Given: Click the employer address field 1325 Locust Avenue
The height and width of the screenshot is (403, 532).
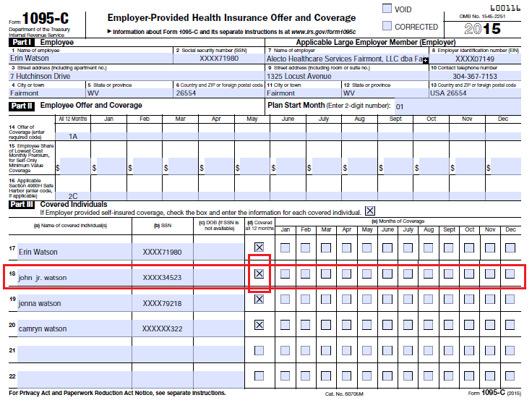Looking at the screenshot, I should [347, 76].
